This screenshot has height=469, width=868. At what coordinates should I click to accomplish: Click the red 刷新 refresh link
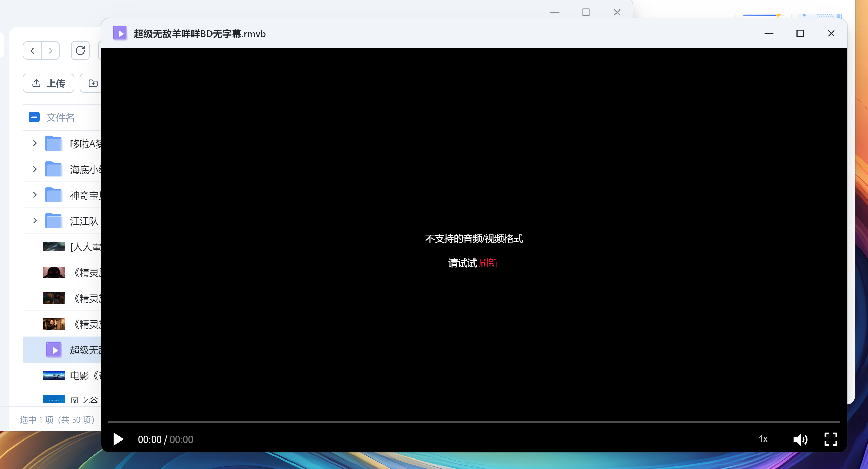[x=488, y=263]
